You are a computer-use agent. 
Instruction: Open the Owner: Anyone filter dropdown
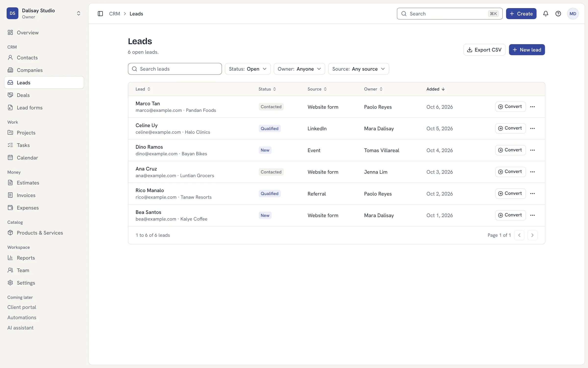click(299, 69)
